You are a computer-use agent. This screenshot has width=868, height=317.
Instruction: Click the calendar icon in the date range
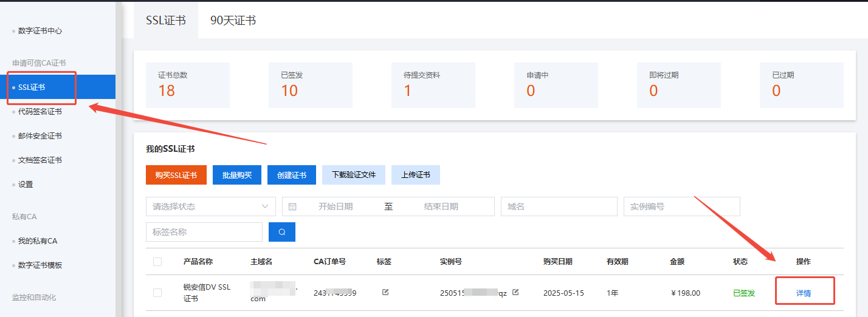[x=292, y=206]
